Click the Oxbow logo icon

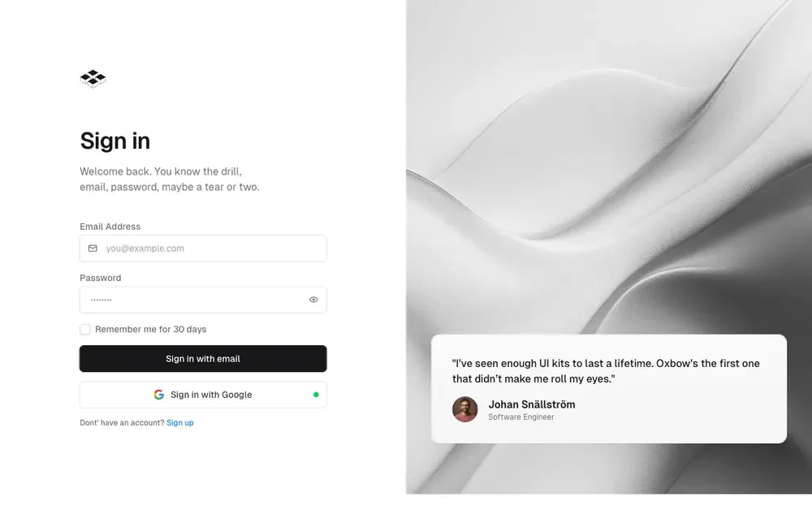(x=93, y=79)
